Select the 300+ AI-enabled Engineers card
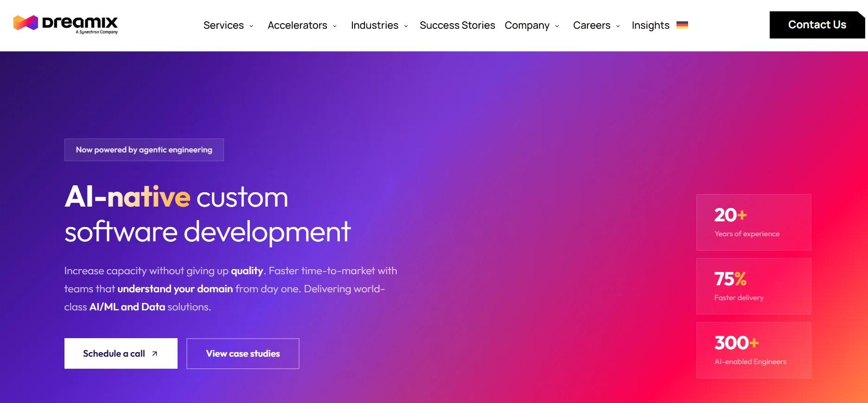Screen dimensions: 868x403 point(754,350)
